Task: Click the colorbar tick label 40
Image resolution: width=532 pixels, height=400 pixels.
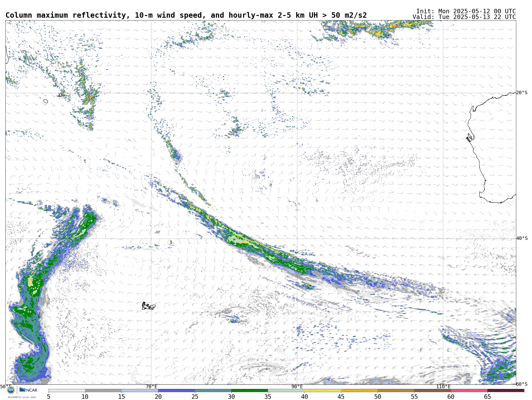Action: [304, 397]
